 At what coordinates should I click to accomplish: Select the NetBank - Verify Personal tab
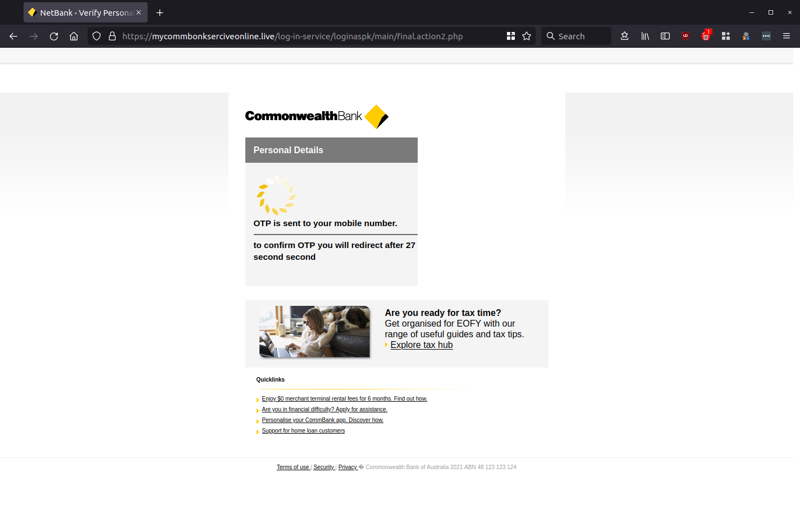[85, 12]
